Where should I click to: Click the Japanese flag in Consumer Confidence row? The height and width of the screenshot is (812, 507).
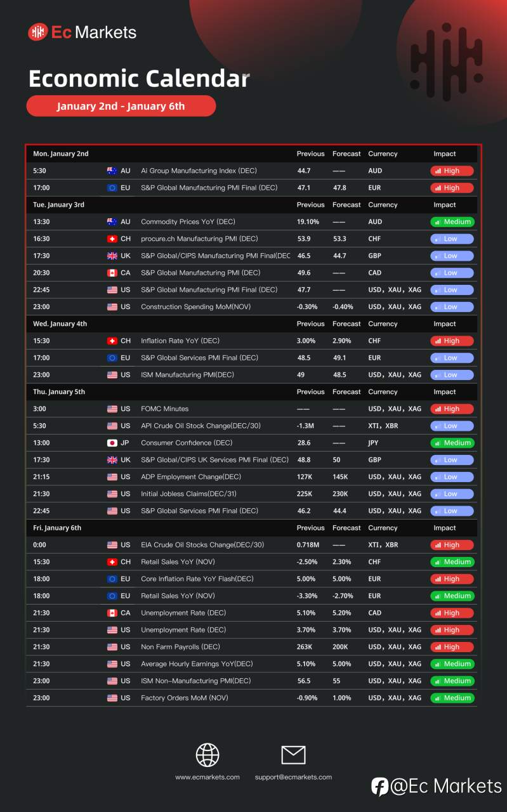[x=112, y=443]
